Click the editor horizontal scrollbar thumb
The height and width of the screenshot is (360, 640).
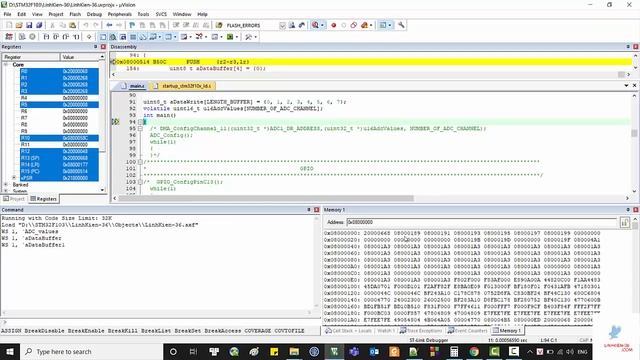pyautogui.click(x=265, y=198)
